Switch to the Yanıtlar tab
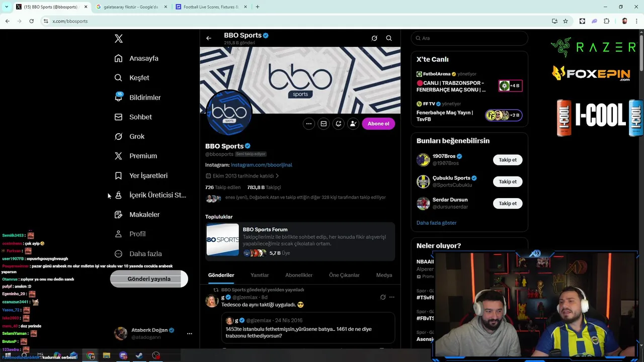The height and width of the screenshot is (362, 644). coord(260,275)
